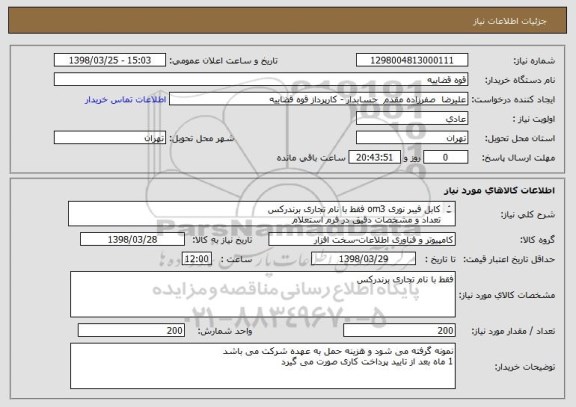Click the label تاریخ و ساعت اعلان عمومی

tap(223, 61)
